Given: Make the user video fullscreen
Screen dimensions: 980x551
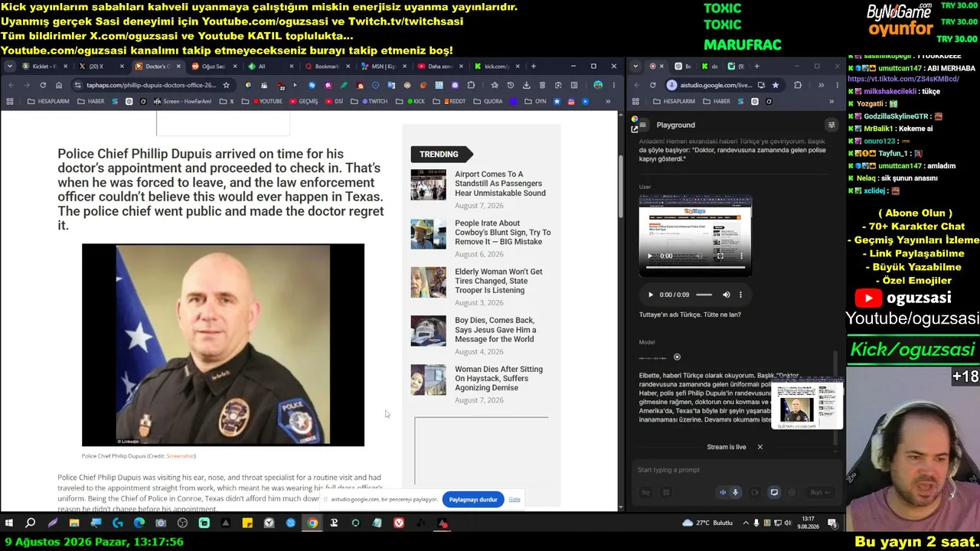Looking at the screenshot, I should 720,256.
